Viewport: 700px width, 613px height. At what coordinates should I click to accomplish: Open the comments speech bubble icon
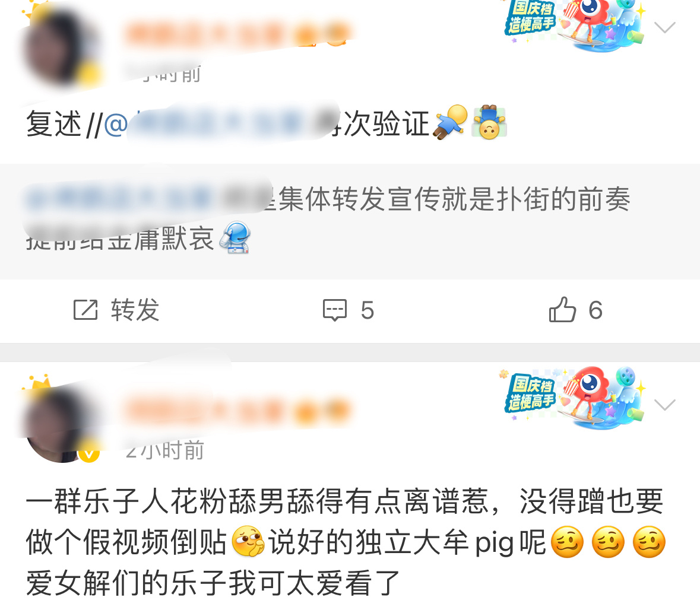[335, 310]
